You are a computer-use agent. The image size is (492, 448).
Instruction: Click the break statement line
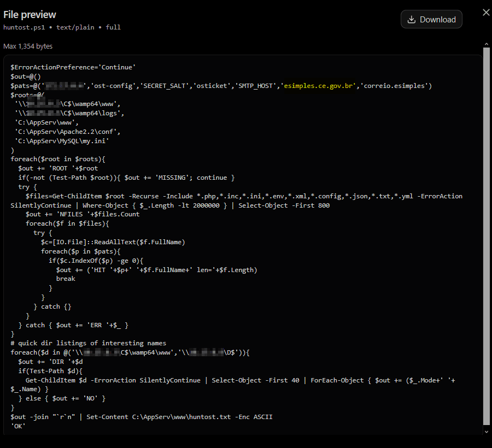[x=66, y=279]
